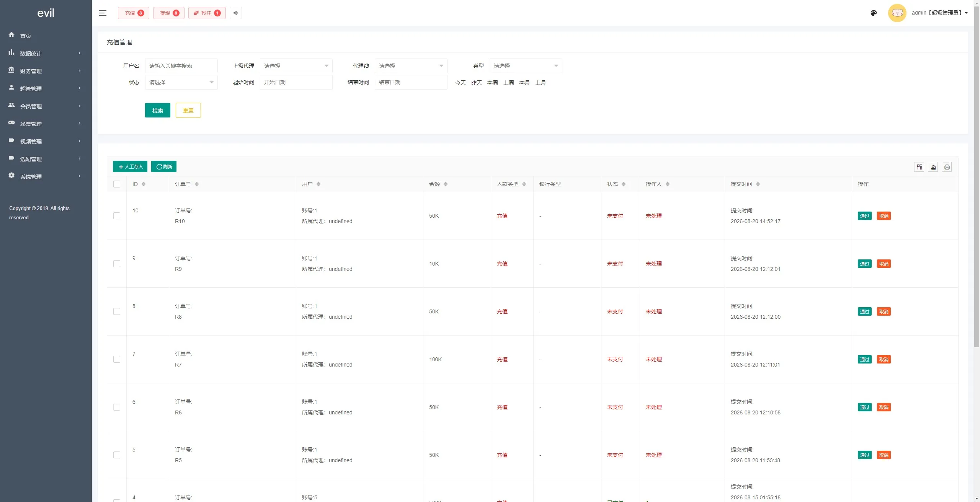Check the row checkbox for ID 8
This screenshot has height=502, width=980.
[x=117, y=311]
